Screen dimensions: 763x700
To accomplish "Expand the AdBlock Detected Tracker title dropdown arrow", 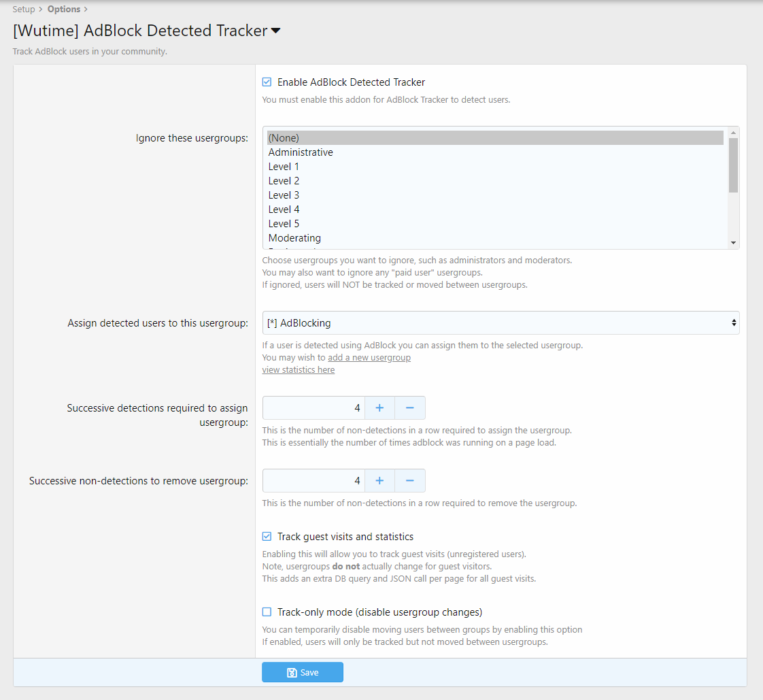I will coord(275,31).
